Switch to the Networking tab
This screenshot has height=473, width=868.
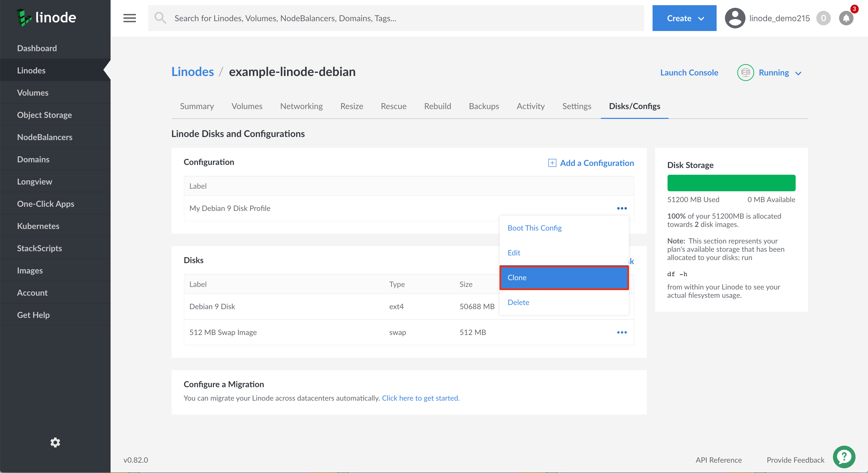click(301, 106)
